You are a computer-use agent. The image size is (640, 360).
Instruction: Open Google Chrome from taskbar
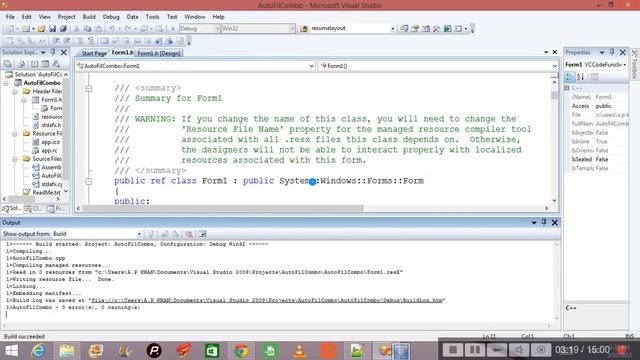pyautogui.click(x=241, y=351)
